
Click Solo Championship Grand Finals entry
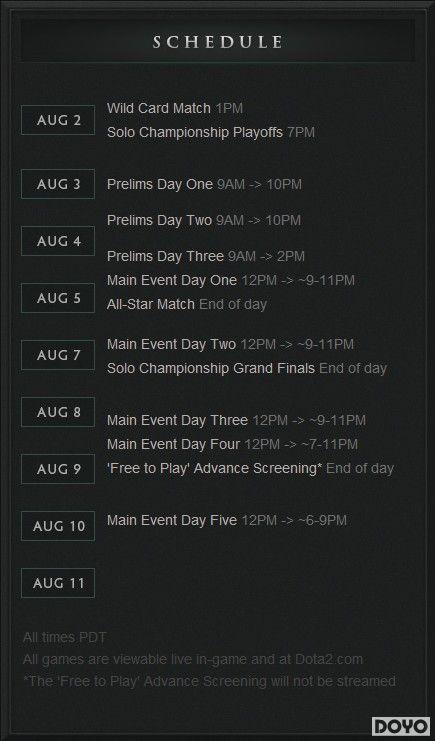point(247,368)
